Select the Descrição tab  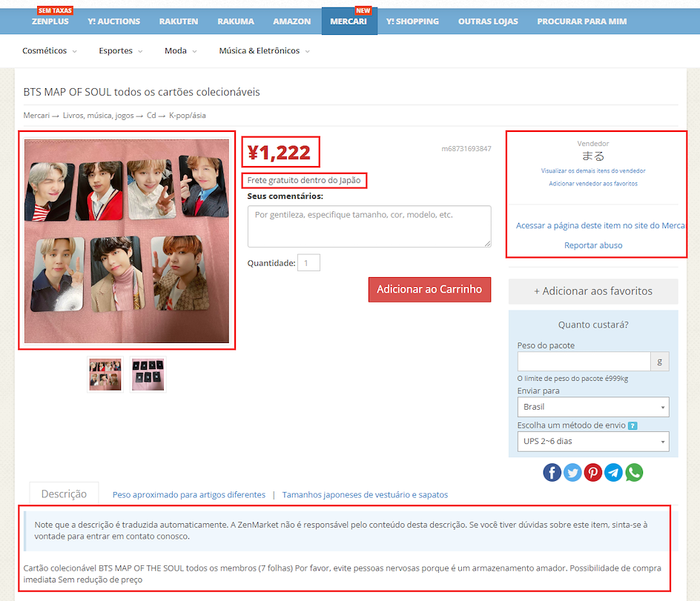pos(64,494)
